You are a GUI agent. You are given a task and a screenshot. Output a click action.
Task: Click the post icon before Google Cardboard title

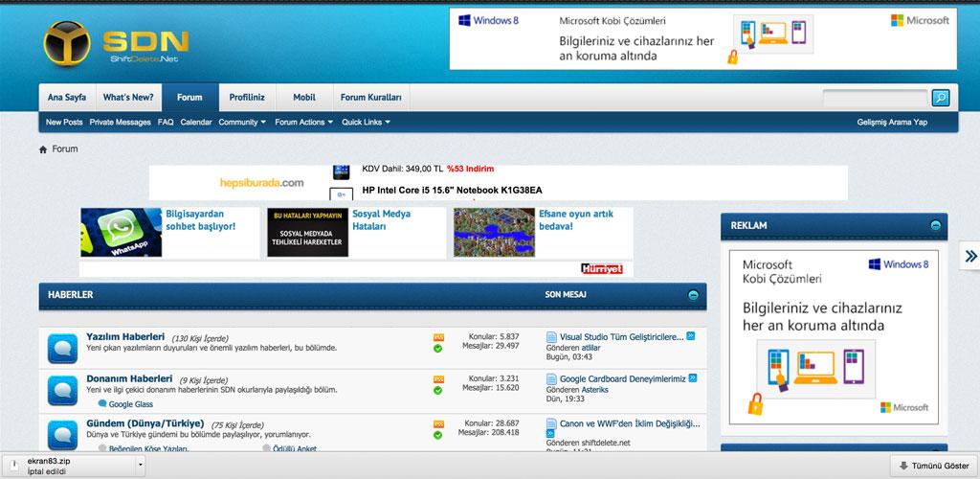(551, 379)
